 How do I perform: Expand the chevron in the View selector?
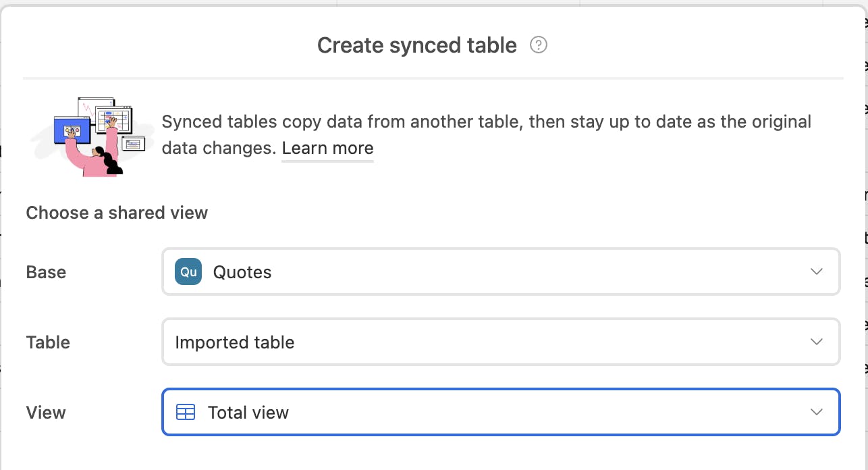(x=816, y=412)
